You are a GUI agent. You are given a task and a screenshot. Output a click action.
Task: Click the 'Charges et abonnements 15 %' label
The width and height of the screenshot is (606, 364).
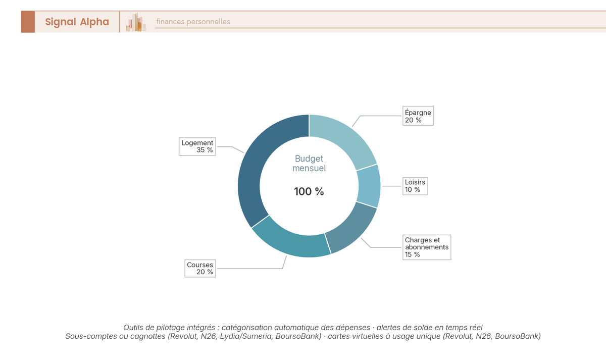(x=427, y=247)
